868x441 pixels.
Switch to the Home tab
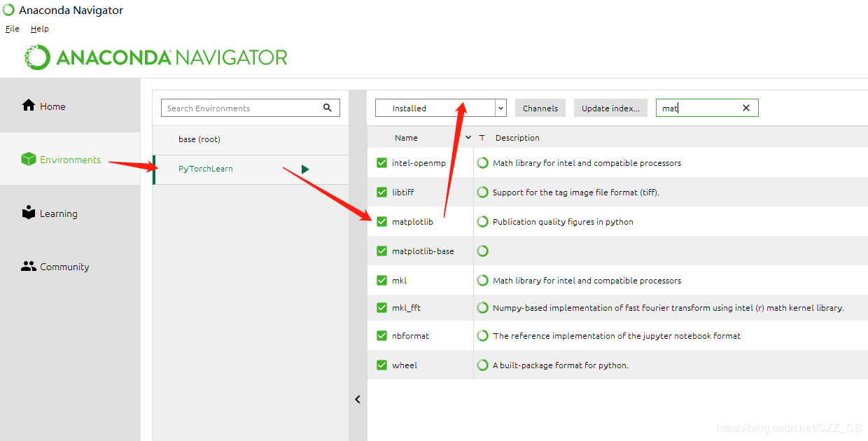click(x=70, y=106)
